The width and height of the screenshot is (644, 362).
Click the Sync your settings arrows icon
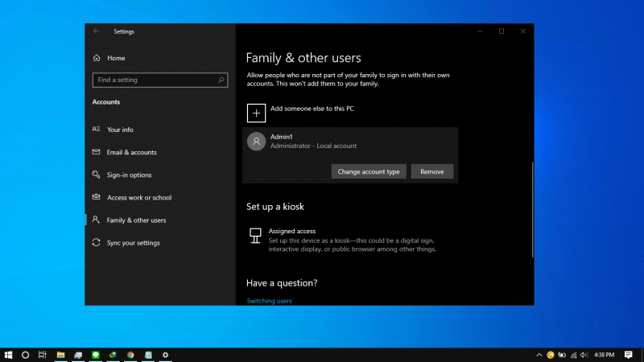click(x=96, y=243)
